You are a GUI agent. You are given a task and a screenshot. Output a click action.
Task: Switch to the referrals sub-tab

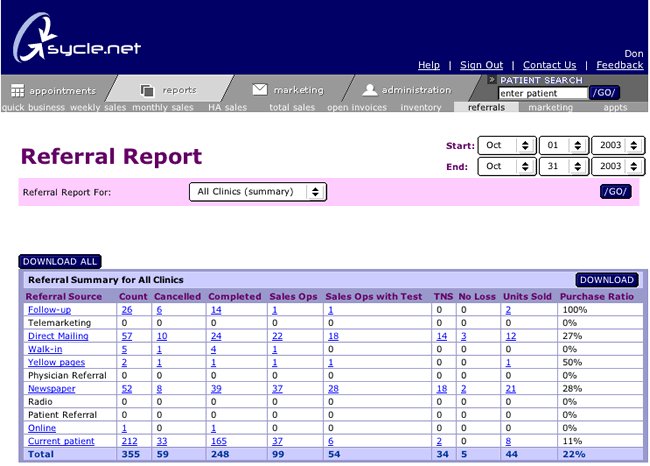(486, 107)
